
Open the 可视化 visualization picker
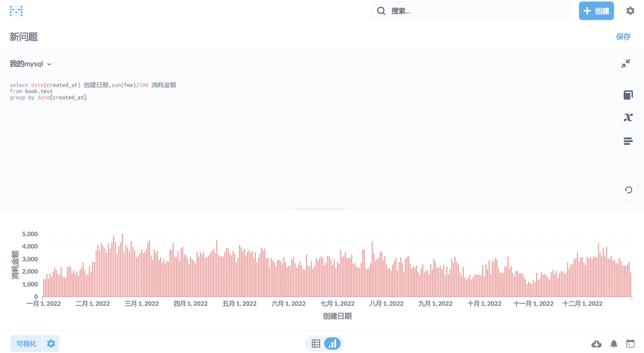click(26, 344)
